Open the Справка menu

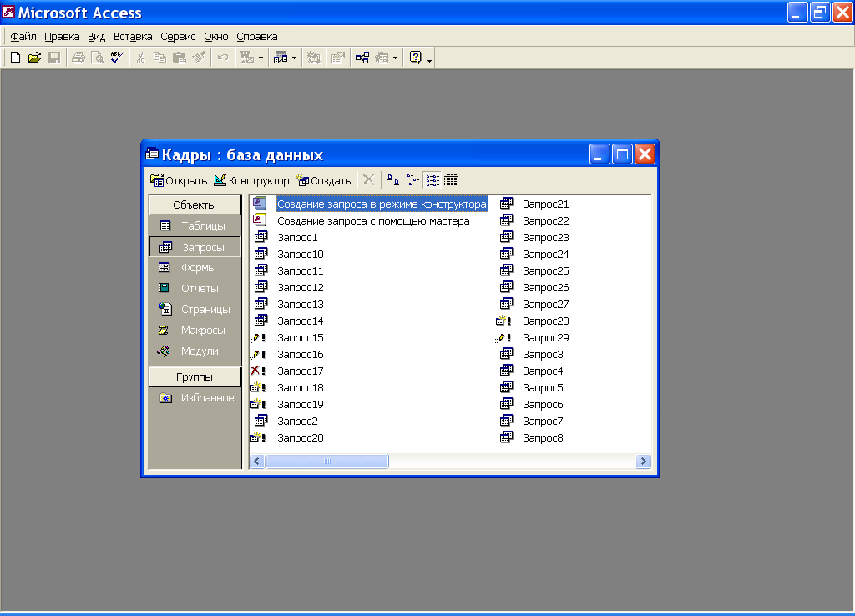pyautogui.click(x=257, y=37)
